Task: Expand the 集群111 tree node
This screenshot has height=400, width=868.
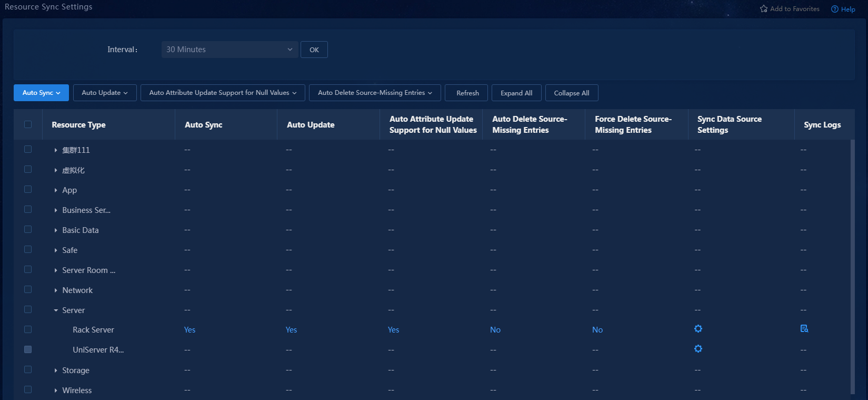Action: [x=56, y=150]
